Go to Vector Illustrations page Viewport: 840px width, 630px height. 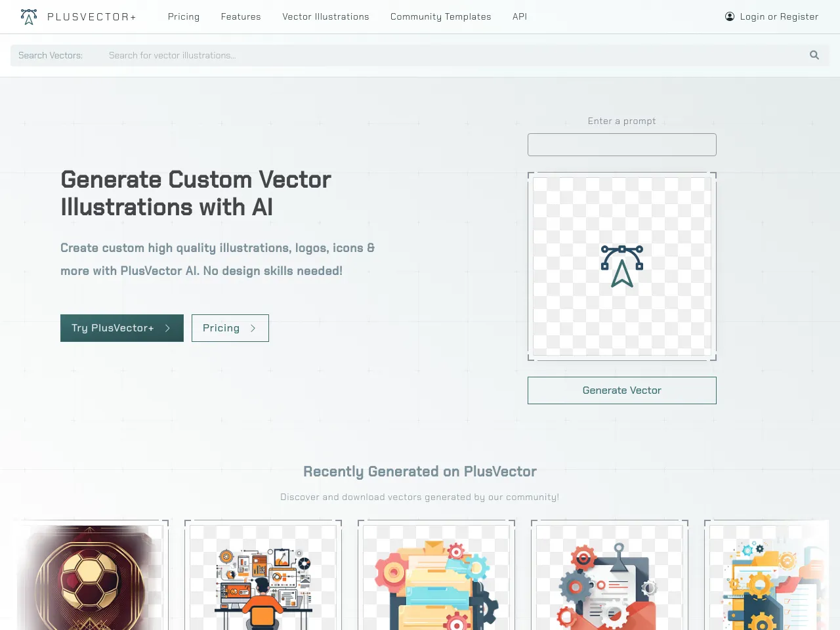(325, 16)
